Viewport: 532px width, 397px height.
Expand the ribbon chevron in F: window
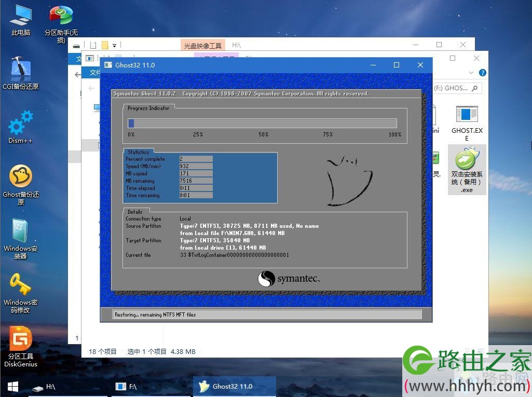[x=471, y=73]
